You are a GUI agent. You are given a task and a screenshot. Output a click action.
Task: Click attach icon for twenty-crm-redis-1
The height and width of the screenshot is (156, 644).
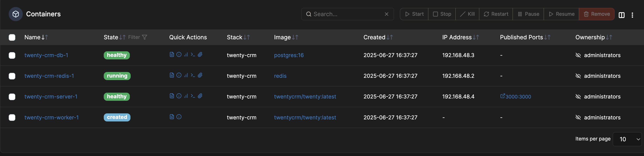[200, 75]
